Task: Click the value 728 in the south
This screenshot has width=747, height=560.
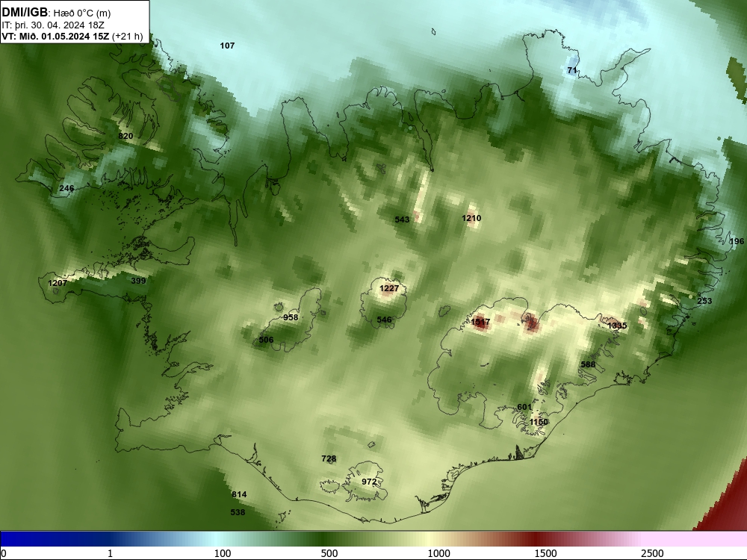Action: tap(329, 459)
